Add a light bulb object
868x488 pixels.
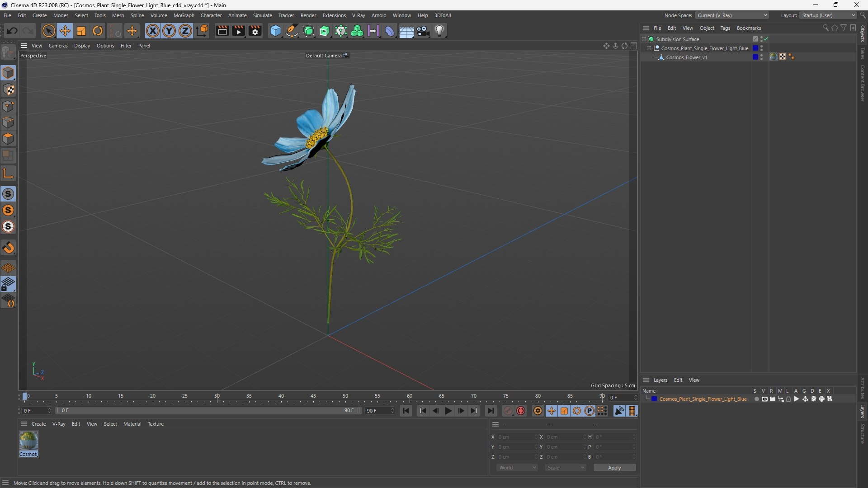click(x=439, y=31)
